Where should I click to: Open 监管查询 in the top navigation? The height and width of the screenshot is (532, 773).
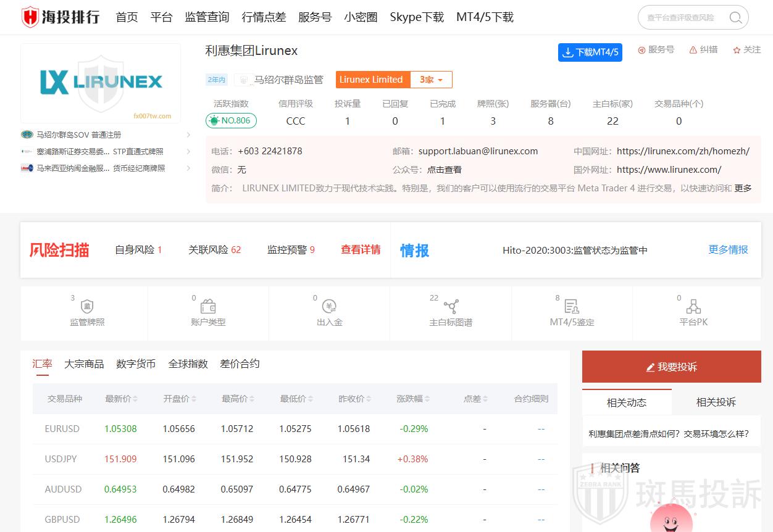click(x=207, y=17)
